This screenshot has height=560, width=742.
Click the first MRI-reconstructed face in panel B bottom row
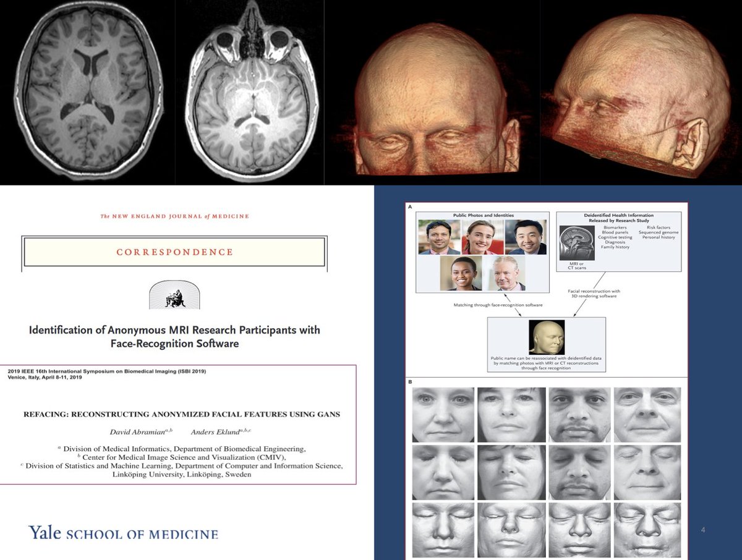tap(443, 531)
